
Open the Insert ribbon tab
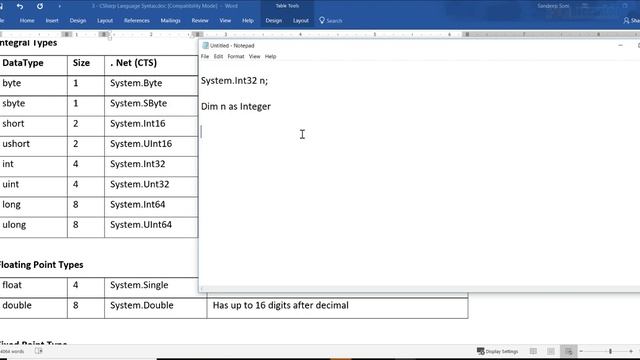coord(52,20)
